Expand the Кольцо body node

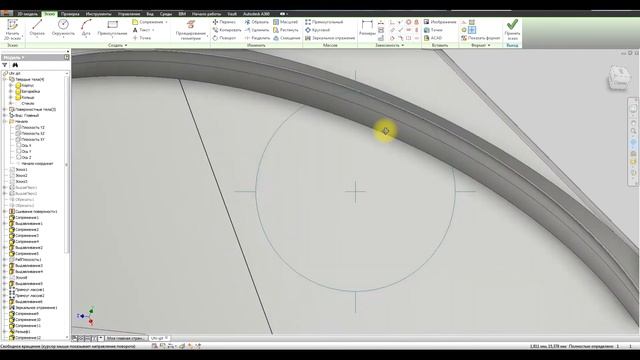point(11,98)
